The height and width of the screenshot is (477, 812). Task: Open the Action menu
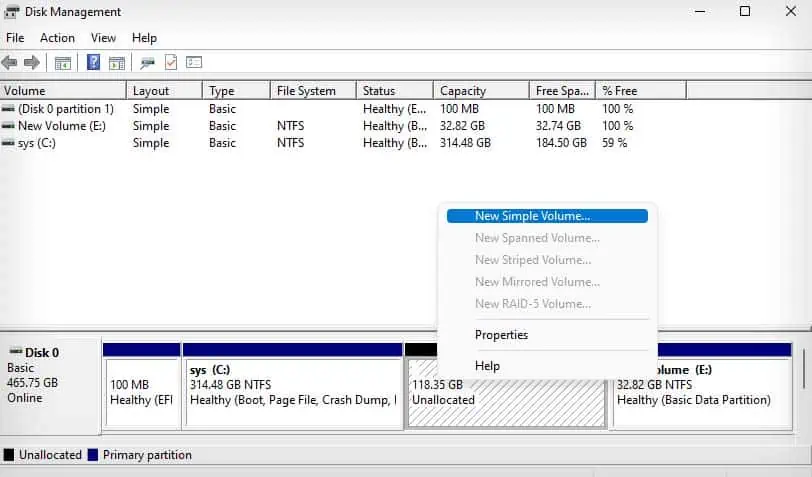coord(57,38)
